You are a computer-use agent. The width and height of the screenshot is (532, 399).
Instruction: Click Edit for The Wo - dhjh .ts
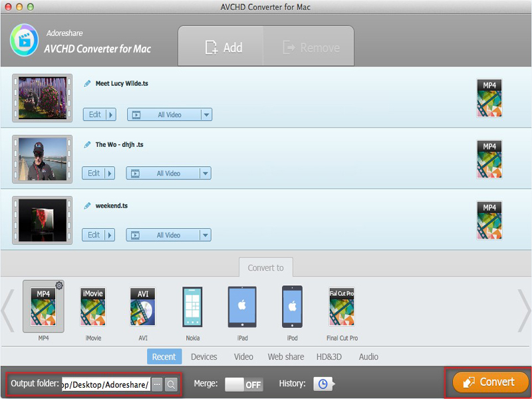coord(94,174)
